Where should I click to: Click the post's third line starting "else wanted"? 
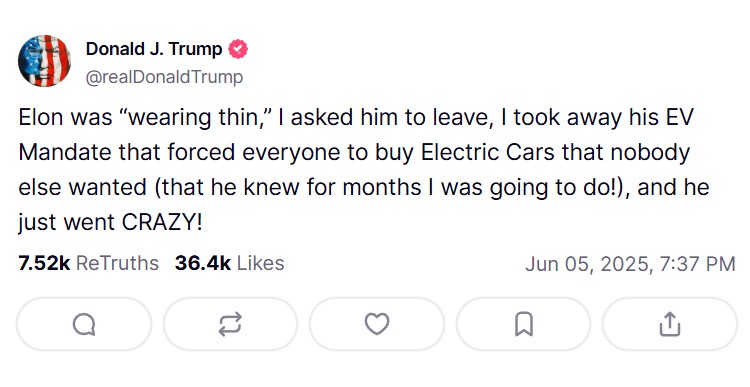click(x=364, y=187)
